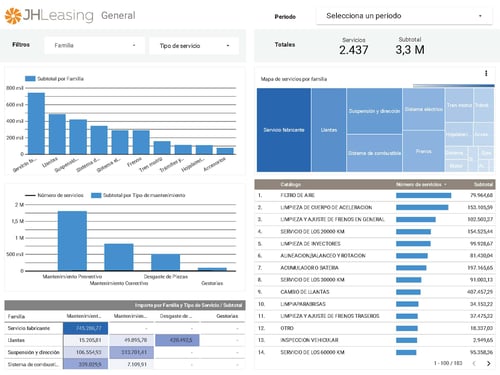Open the treemap three-dot options menu
Image resolution: width=500 pixels, height=375 pixels.
pyautogui.click(x=486, y=73)
